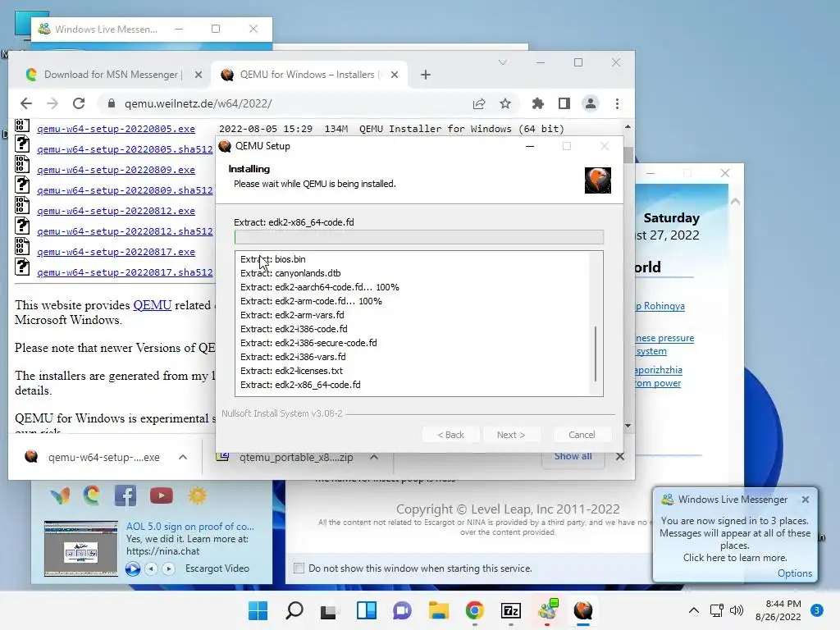Share this page icon in address bar

pos(479,103)
